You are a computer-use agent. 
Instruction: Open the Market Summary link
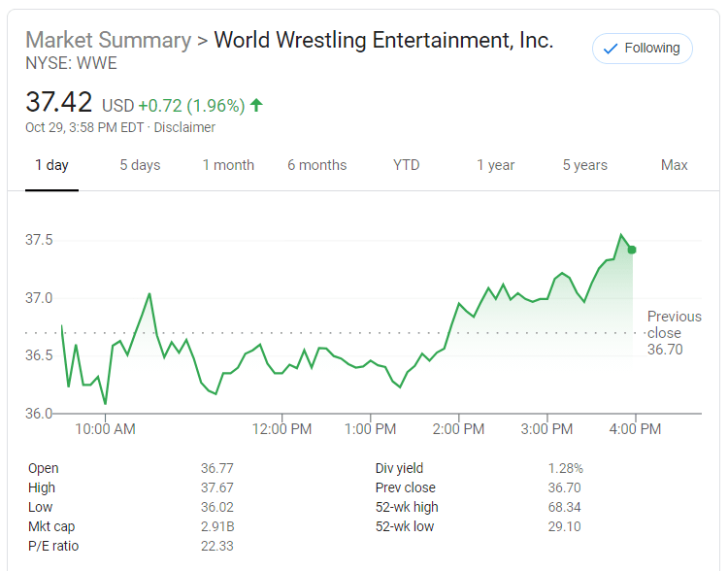pyautogui.click(x=108, y=41)
